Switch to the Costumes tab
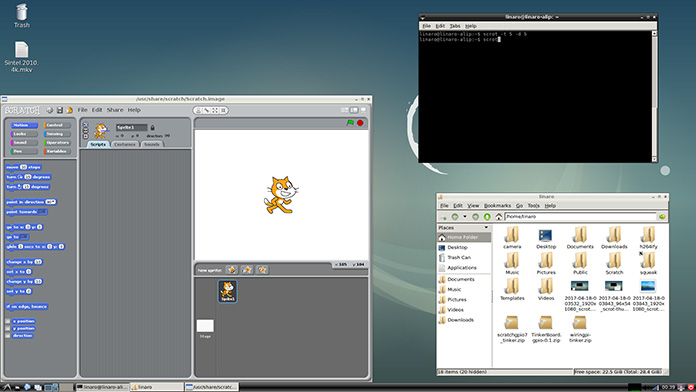Viewport: 696px width, 392px height. click(x=125, y=144)
